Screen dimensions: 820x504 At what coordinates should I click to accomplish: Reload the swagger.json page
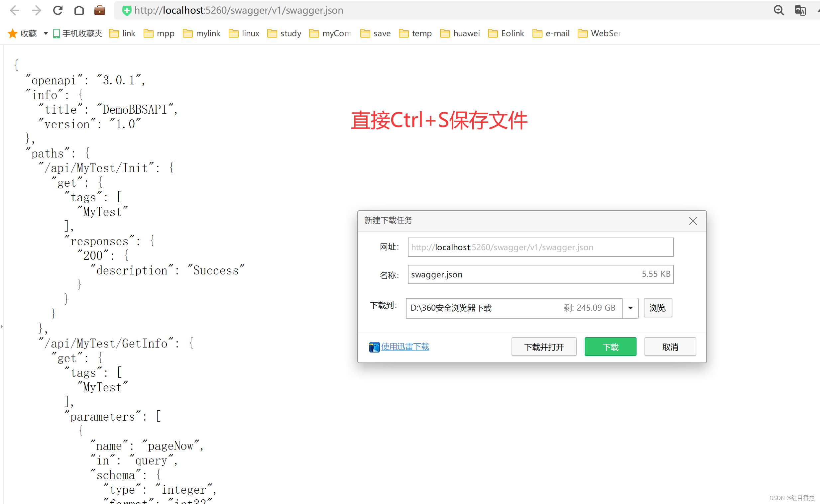tap(58, 10)
